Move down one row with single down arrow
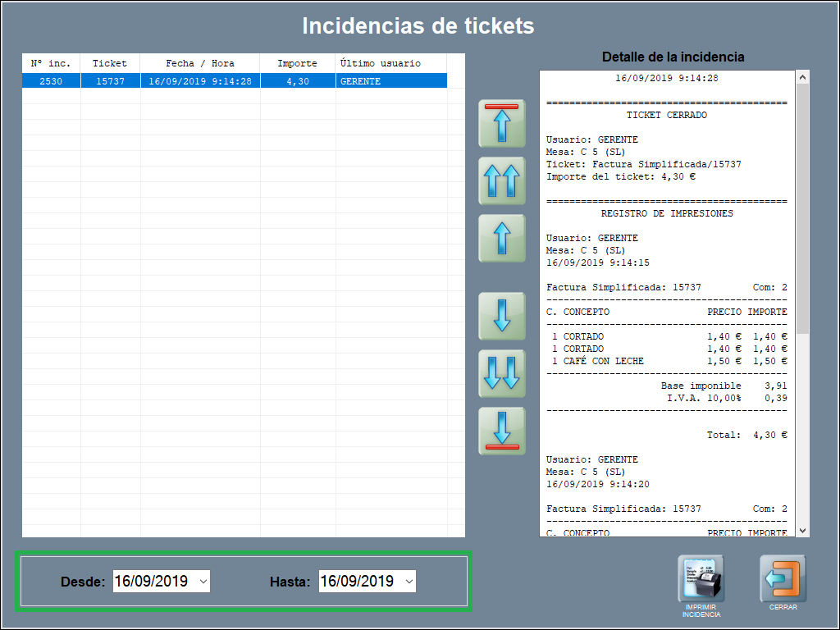The height and width of the screenshot is (630, 840). (x=502, y=316)
